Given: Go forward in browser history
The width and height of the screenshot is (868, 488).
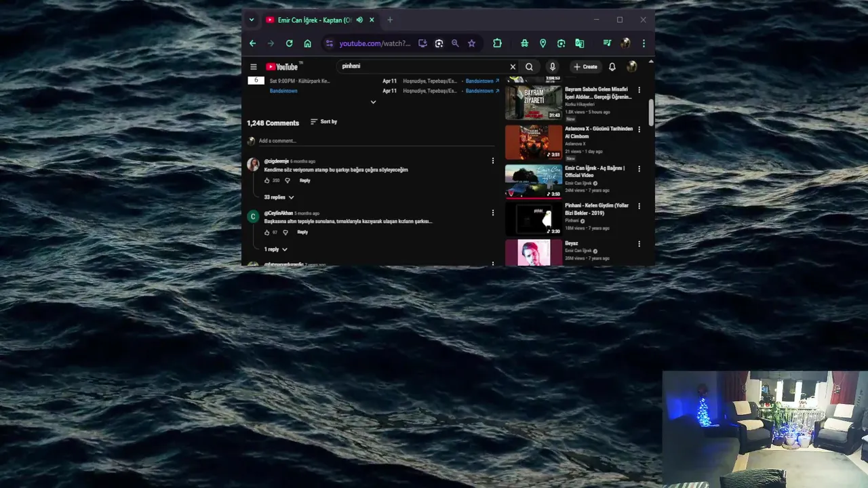Looking at the screenshot, I should [271, 43].
